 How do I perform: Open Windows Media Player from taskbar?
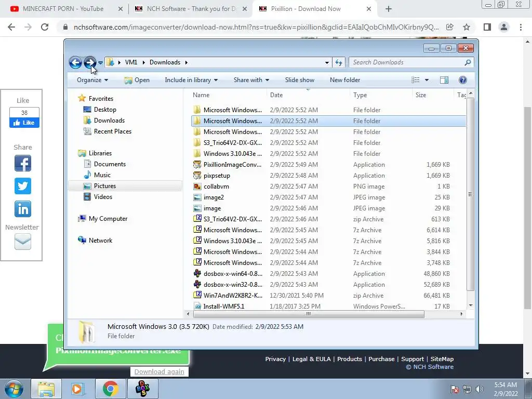point(78,389)
